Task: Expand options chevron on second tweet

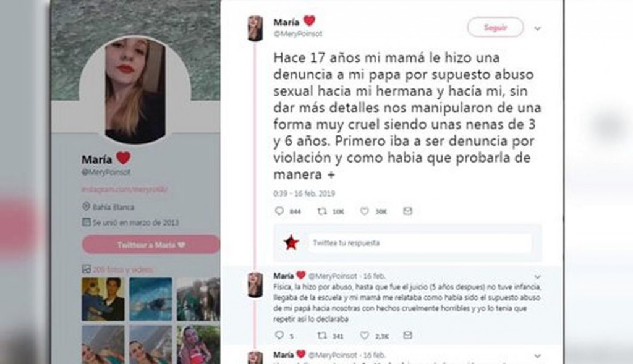Action: 537,277
